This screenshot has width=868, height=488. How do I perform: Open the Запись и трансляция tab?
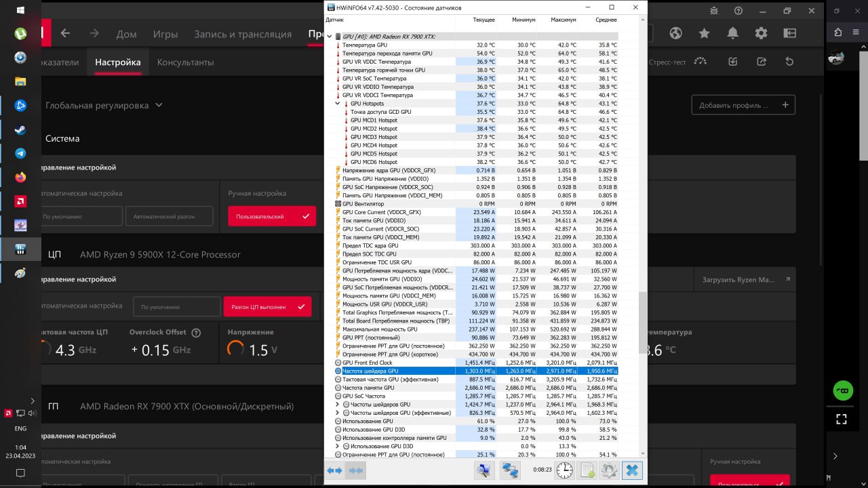pyautogui.click(x=243, y=34)
